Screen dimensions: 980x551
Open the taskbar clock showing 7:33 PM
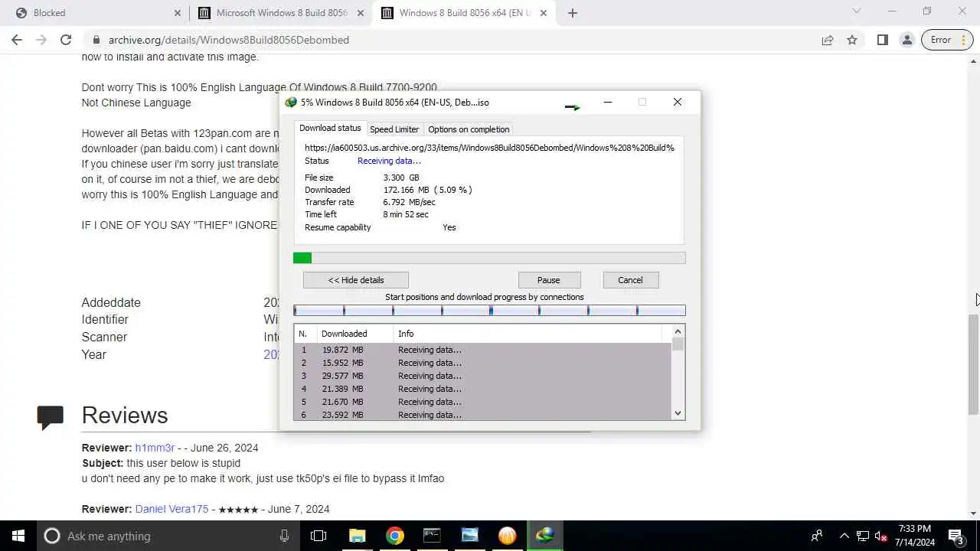tap(915, 536)
